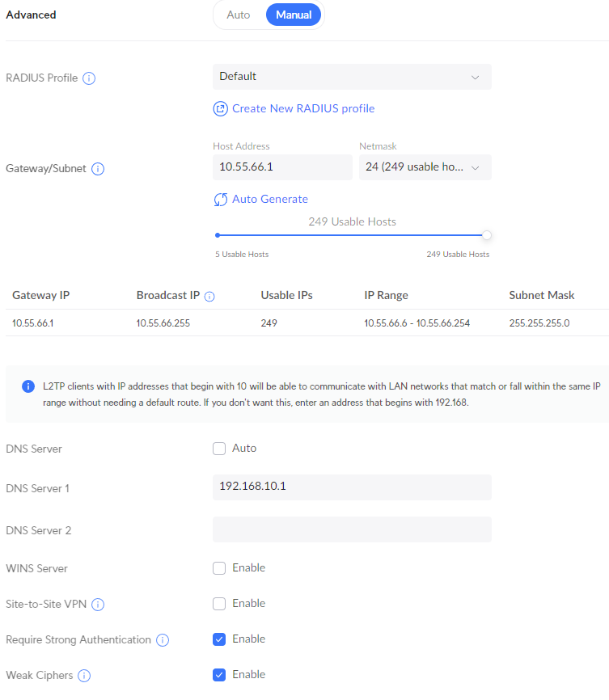The height and width of the screenshot is (700, 609).
Task: Click the Site-to-Site VPN info icon
Action: [x=98, y=605]
